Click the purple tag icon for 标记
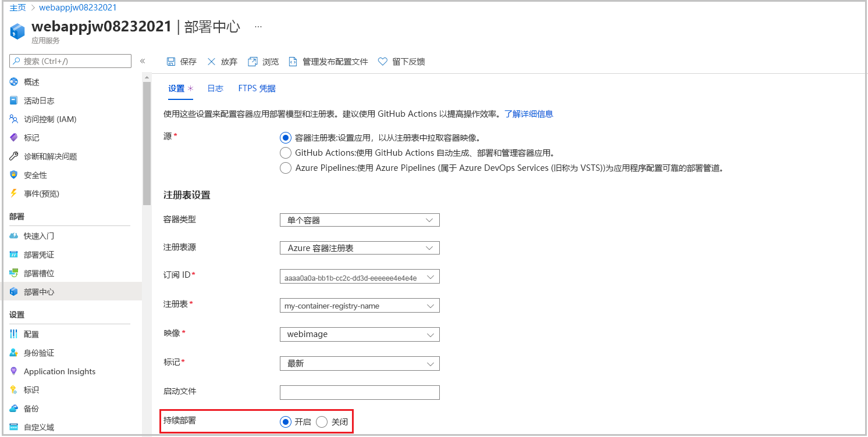Screen dimensions: 868x437 point(14,138)
